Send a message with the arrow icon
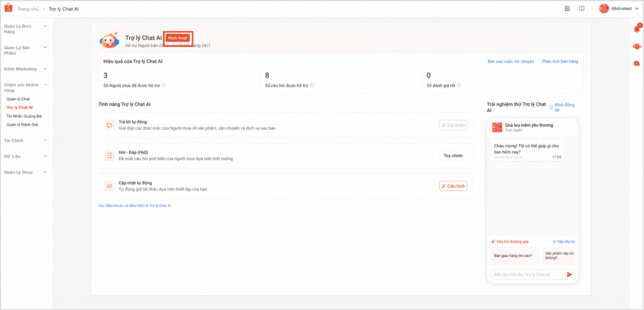This screenshot has width=644, height=310. pyautogui.click(x=570, y=274)
